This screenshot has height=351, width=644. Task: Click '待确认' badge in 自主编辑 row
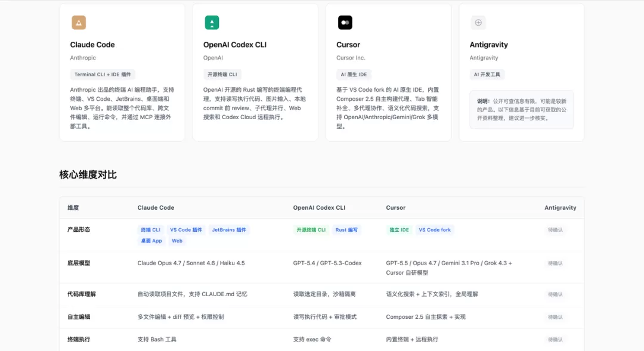(555, 317)
